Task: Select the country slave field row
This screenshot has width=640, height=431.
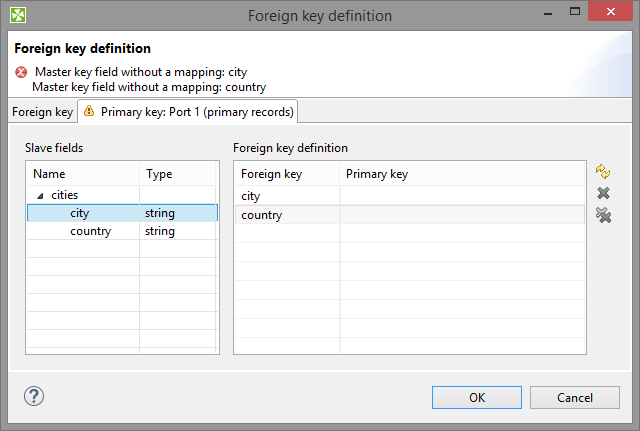Action: click(90, 231)
